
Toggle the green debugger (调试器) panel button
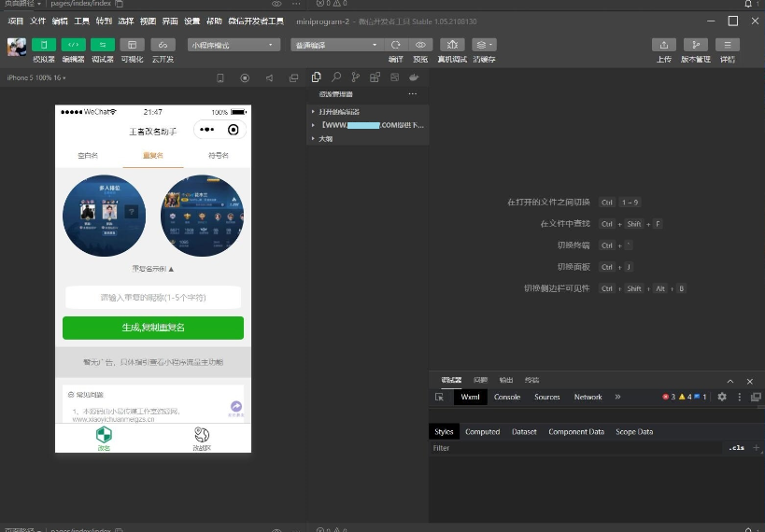[x=103, y=45]
